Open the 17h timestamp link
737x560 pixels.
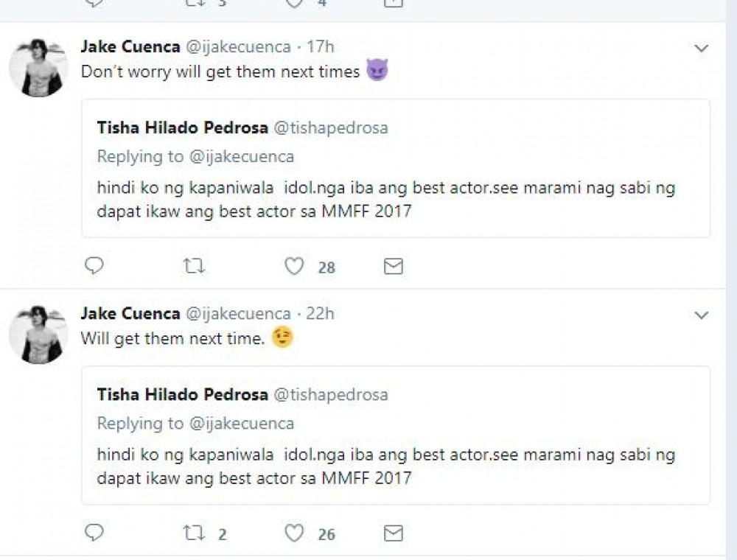[x=320, y=47]
